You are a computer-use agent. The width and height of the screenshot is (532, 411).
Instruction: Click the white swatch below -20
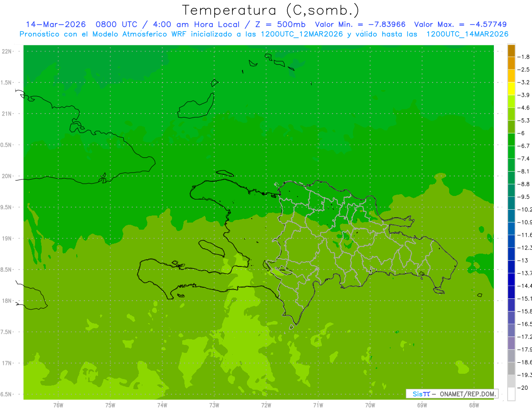point(511,394)
